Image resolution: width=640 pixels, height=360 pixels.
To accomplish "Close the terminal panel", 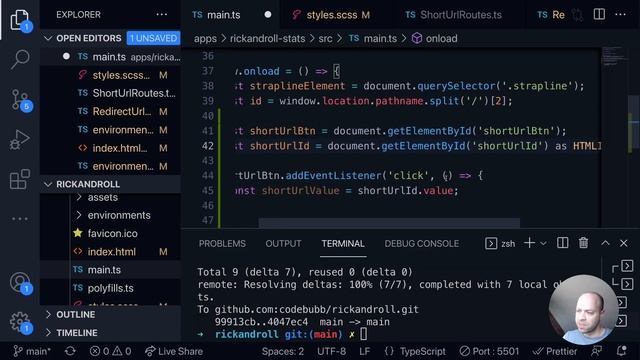I will 624,243.
